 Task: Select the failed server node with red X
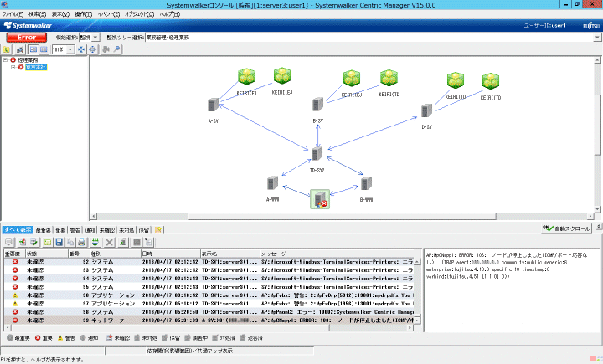tap(320, 199)
